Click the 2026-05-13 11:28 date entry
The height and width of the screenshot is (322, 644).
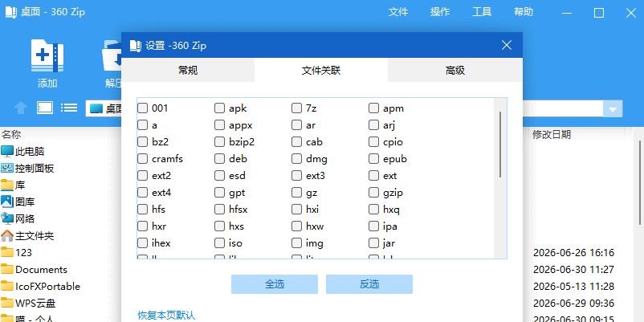573,287
